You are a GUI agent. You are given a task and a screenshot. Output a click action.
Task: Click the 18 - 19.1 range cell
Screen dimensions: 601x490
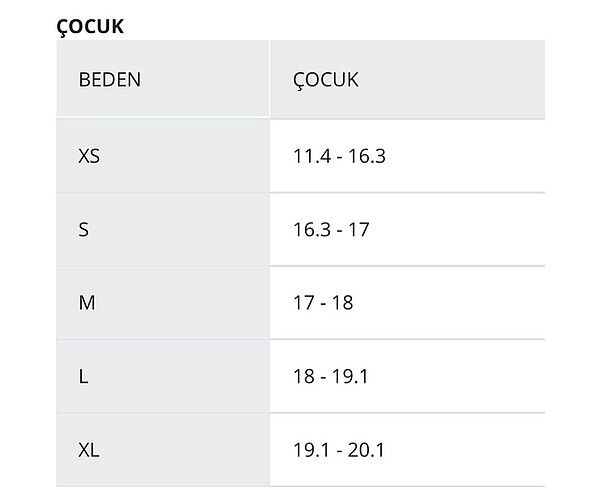[331, 375]
